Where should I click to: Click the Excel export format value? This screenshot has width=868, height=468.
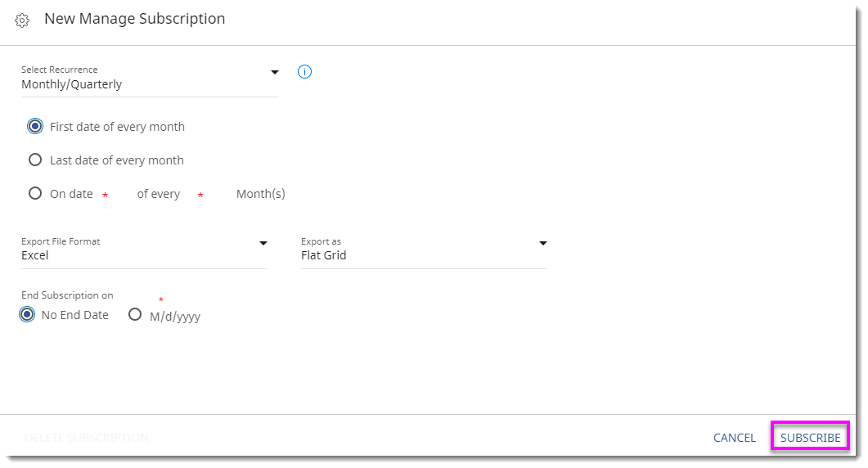pyautogui.click(x=35, y=255)
